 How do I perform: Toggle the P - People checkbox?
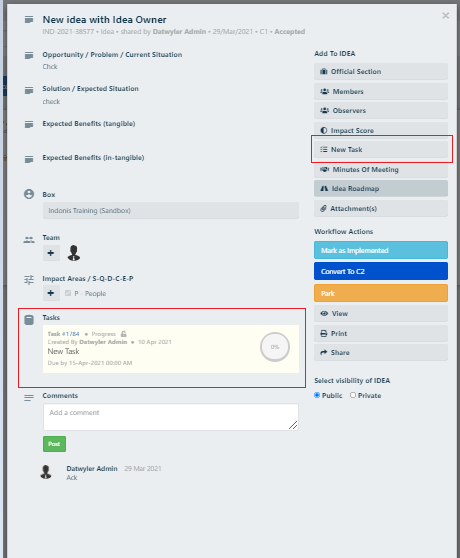(68, 293)
